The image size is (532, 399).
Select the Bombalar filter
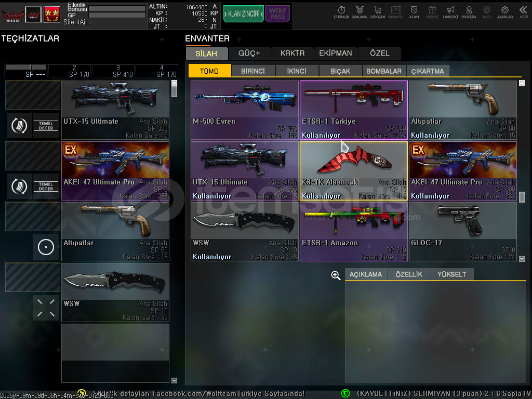tap(384, 71)
